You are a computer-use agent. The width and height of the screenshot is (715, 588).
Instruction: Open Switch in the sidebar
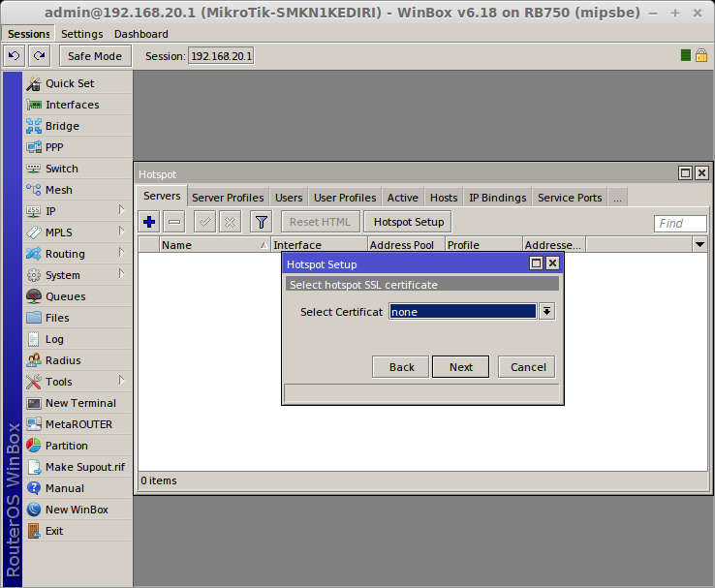click(78, 169)
